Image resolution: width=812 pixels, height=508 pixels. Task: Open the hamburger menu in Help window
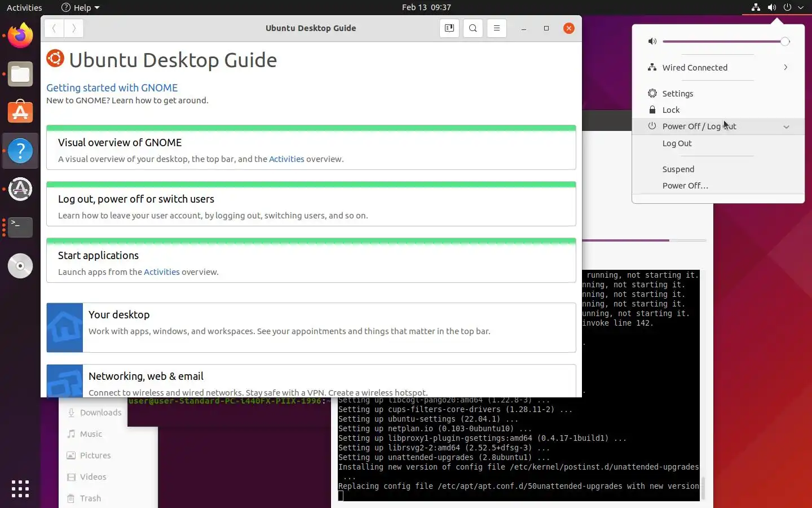tap(497, 28)
